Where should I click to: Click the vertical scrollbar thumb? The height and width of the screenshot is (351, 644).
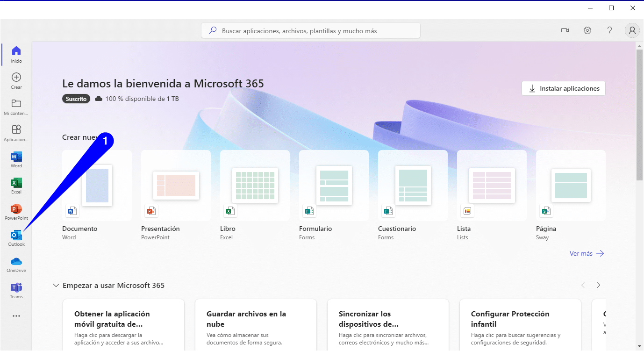click(x=640, y=115)
